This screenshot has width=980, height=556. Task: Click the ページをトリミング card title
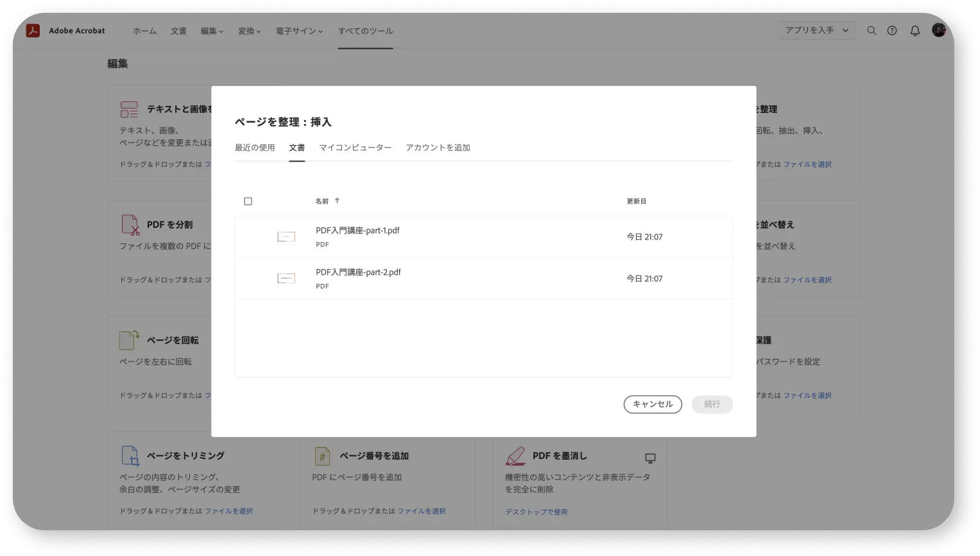(185, 456)
